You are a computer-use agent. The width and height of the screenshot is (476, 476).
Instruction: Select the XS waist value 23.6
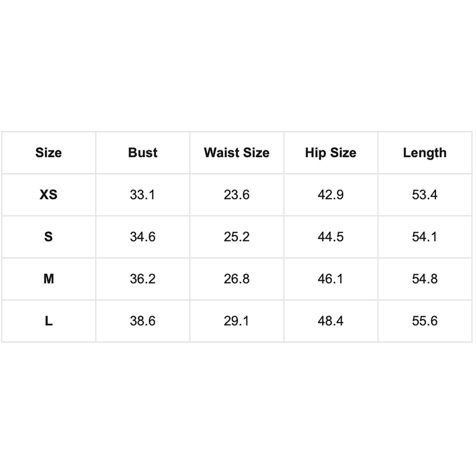pyautogui.click(x=237, y=195)
